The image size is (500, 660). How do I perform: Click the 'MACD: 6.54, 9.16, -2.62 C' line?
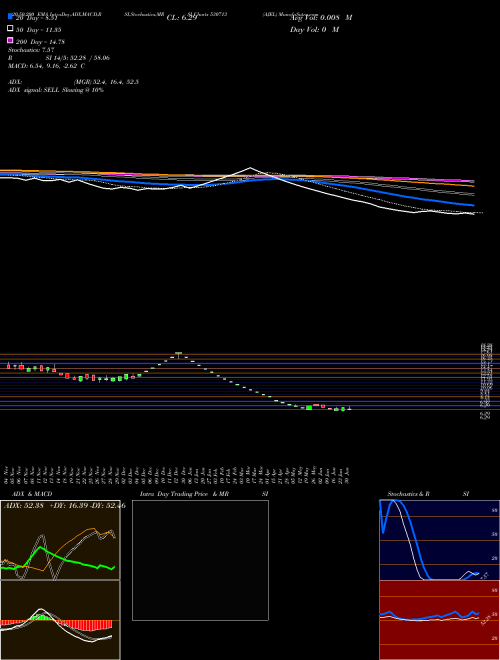point(47,66)
